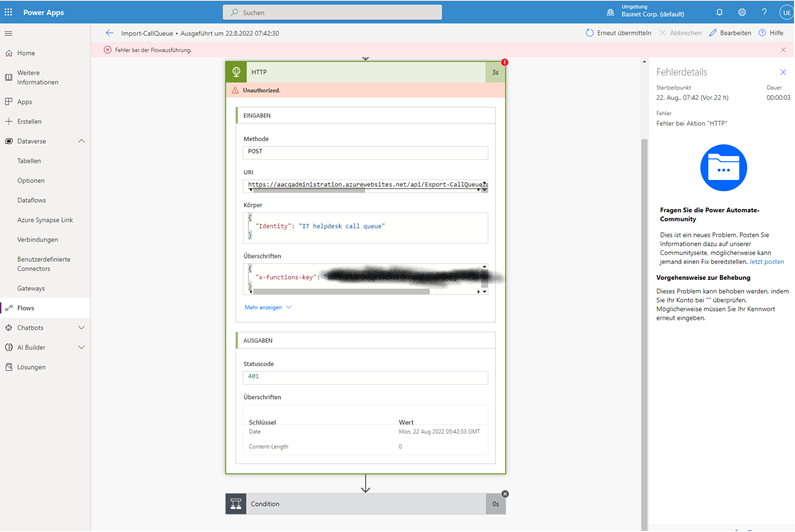Select Flows in the left navigation
Screen dimensions: 795x532
click(x=45, y=308)
